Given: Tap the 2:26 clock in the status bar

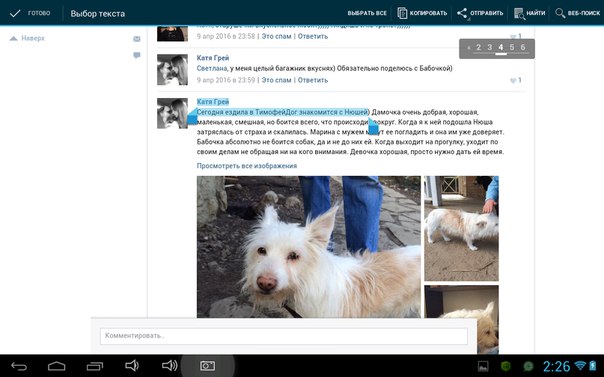Looking at the screenshot, I should [x=556, y=366].
